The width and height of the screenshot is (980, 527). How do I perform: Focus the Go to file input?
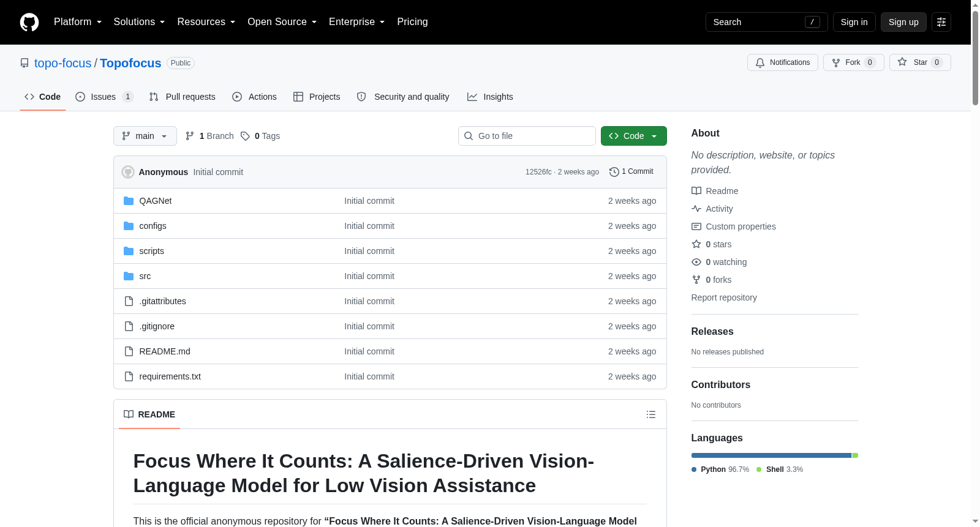point(527,136)
